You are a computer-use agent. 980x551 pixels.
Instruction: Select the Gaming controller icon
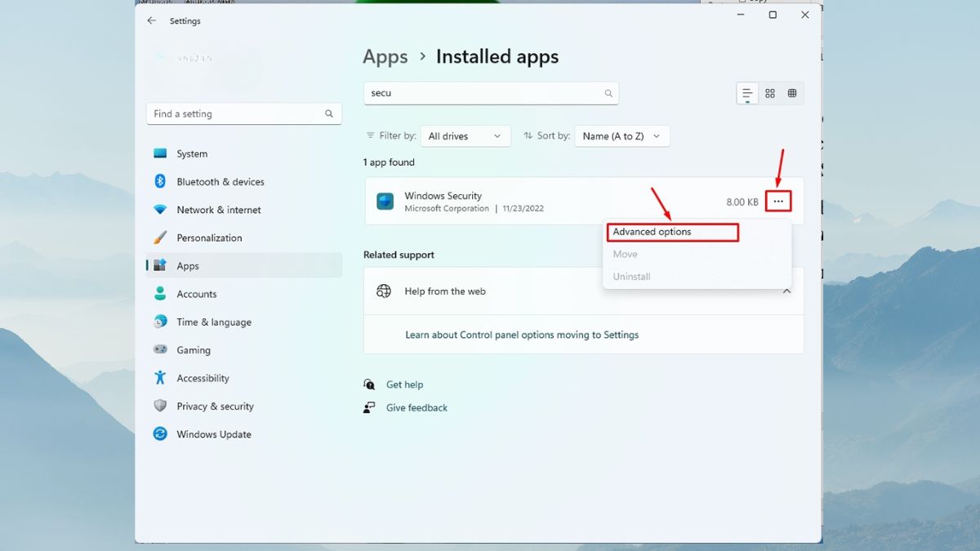[160, 349]
